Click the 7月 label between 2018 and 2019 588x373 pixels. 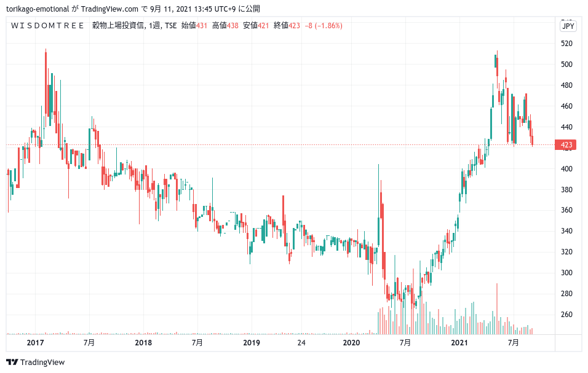(x=197, y=343)
